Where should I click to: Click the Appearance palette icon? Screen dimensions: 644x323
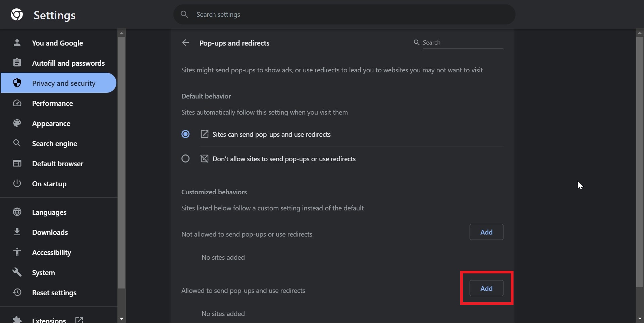click(17, 123)
